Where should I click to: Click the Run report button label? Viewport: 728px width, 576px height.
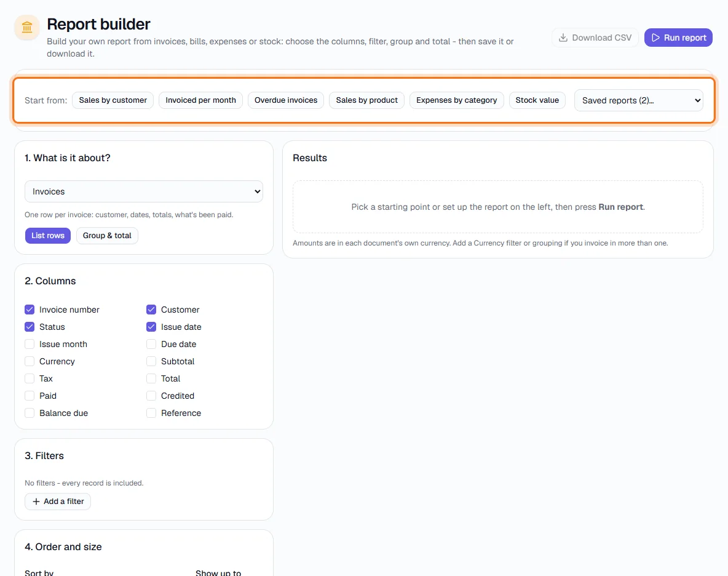(685, 38)
